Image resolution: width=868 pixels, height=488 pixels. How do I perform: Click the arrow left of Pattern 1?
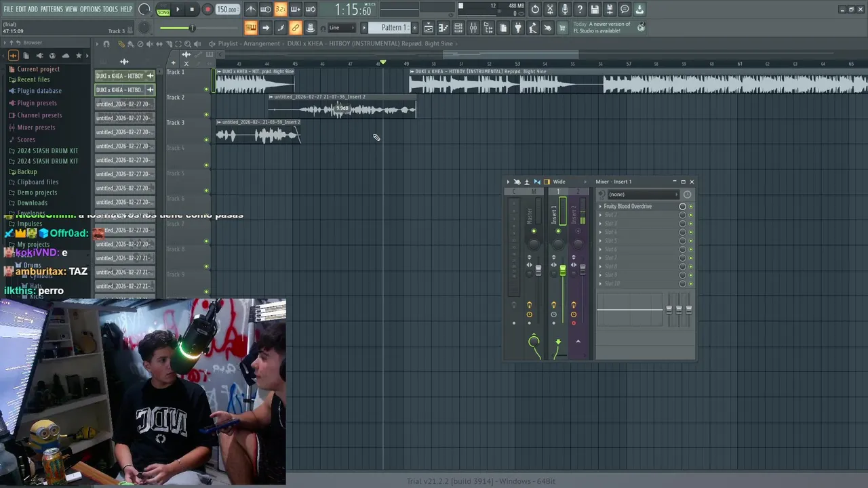point(363,28)
